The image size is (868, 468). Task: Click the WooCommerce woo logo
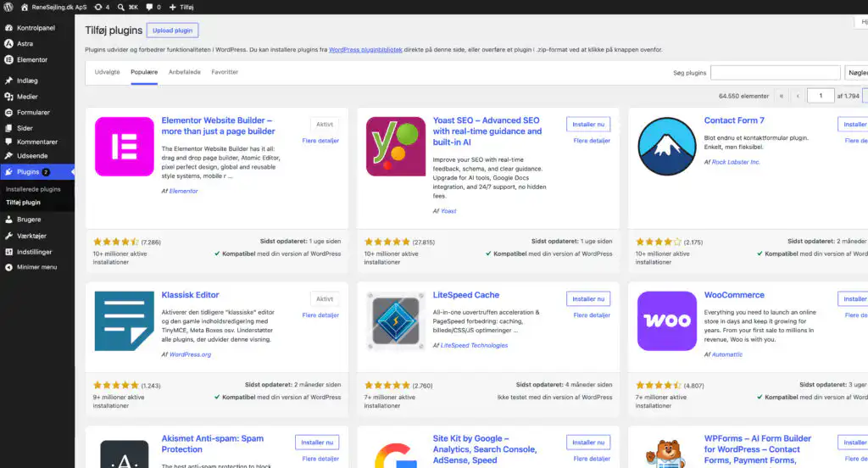667,321
